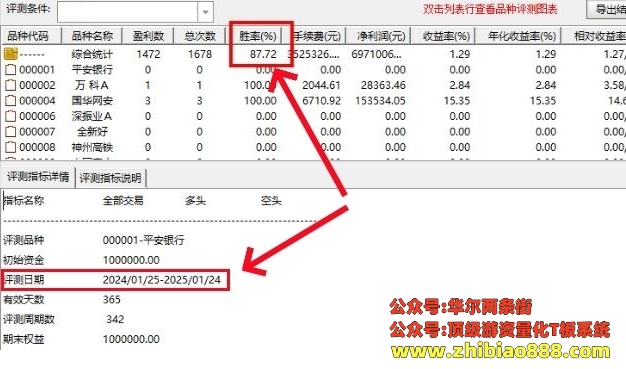
Task: Click the 期末权益 value 1000000.00
Action: pyautogui.click(x=131, y=339)
